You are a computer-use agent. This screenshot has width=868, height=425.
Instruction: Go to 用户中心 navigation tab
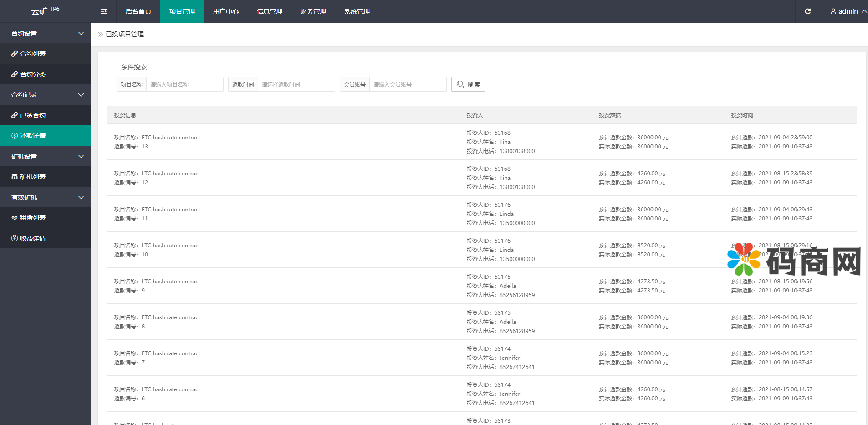225,11
